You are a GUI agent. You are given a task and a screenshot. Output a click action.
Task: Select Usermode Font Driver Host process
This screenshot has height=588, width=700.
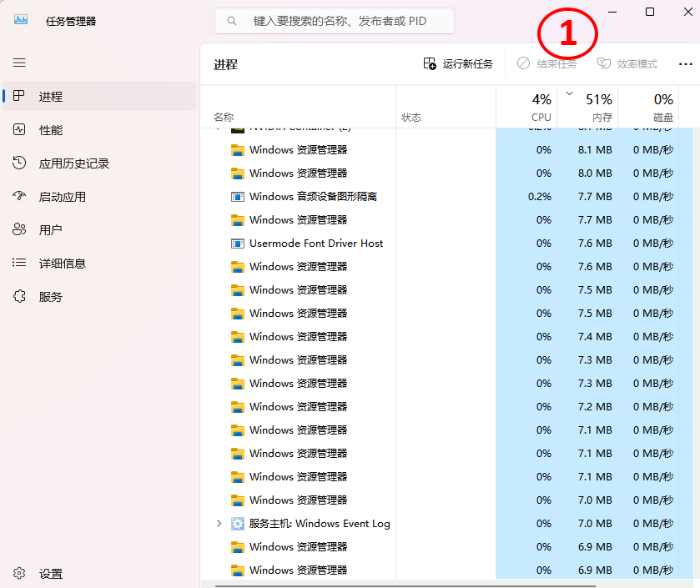(x=446, y=244)
